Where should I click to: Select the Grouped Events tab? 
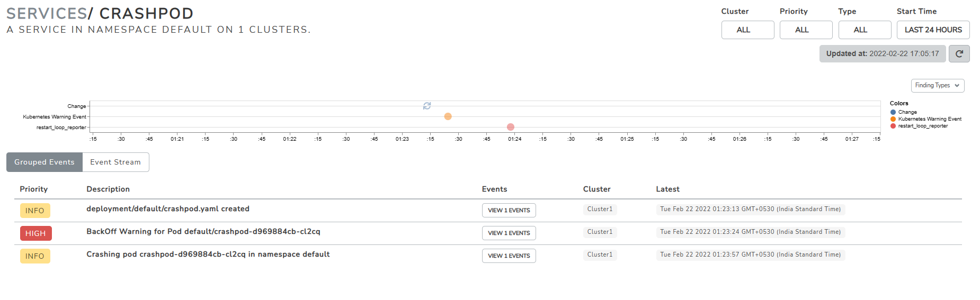[44, 162]
